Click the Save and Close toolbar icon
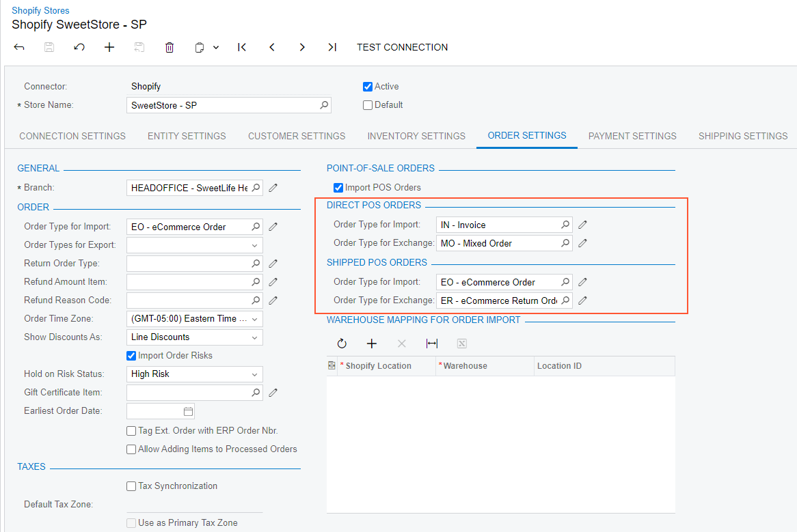Viewport: 797px width, 532px height. click(139, 47)
